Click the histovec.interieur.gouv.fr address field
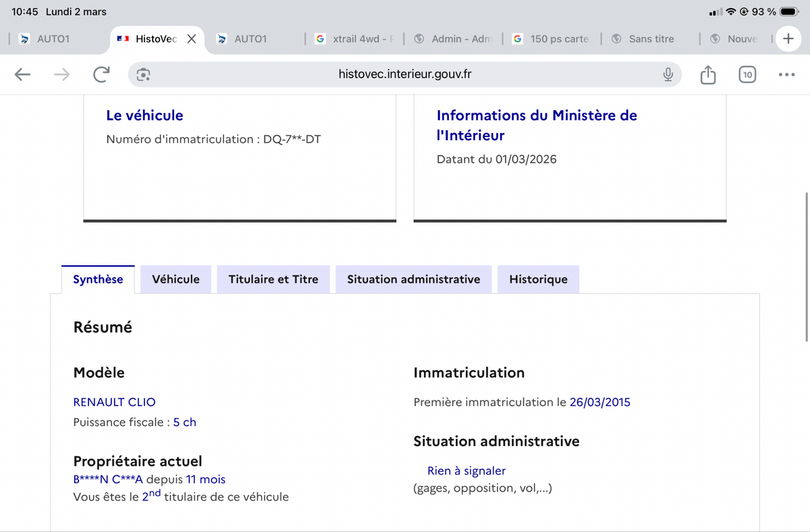This screenshot has height=532, width=810. (405, 74)
